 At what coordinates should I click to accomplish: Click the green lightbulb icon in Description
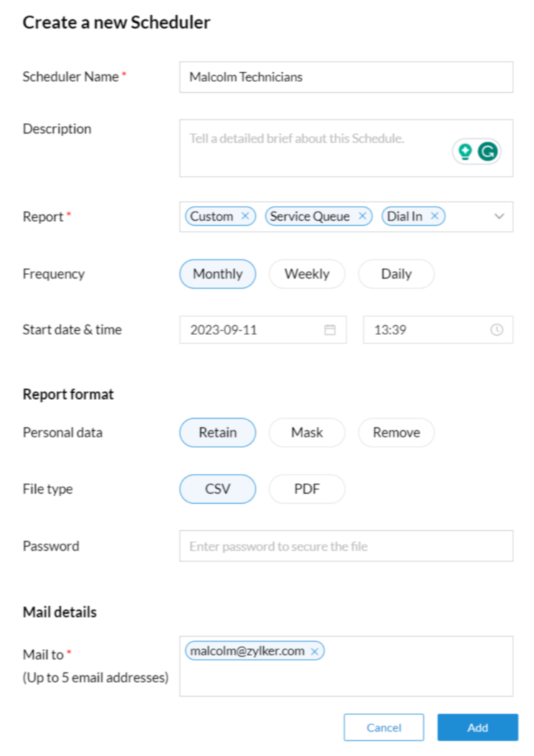click(x=465, y=151)
